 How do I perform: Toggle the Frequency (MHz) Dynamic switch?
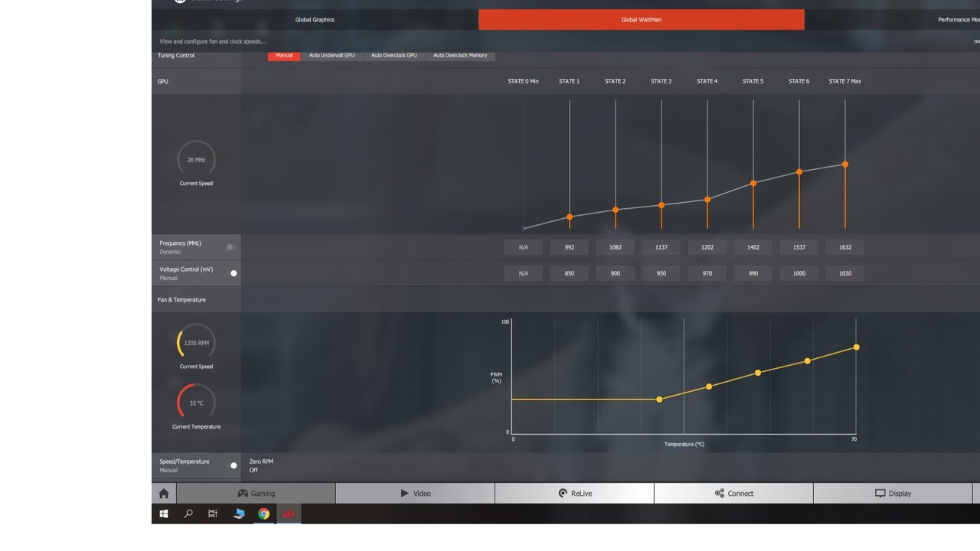click(231, 247)
